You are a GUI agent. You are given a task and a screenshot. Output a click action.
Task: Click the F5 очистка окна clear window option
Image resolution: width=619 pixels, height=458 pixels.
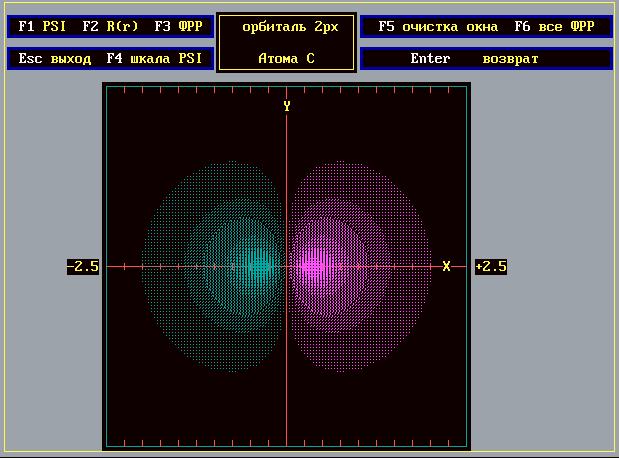(x=438, y=26)
